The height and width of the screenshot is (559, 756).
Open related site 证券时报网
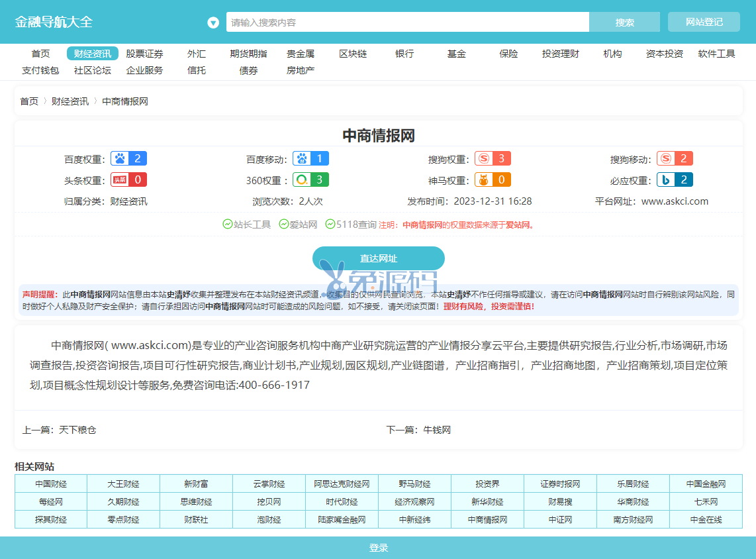560,483
